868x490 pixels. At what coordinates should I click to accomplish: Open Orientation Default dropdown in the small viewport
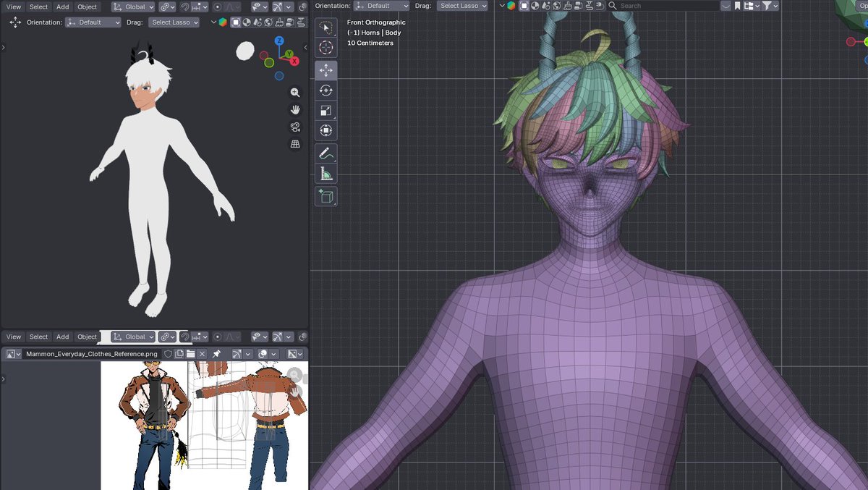pyautogui.click(x=93, y=22)
